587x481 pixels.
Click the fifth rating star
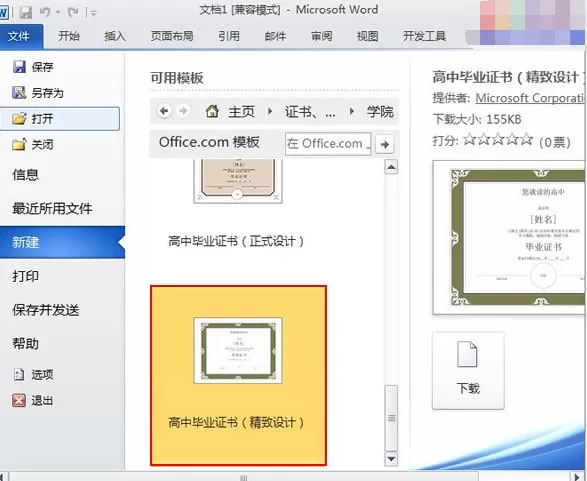coord(526,140)
